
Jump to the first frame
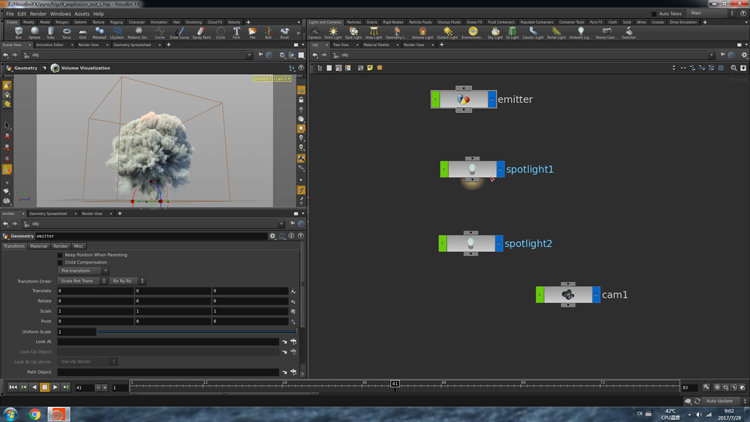click(x=13, y=387)
